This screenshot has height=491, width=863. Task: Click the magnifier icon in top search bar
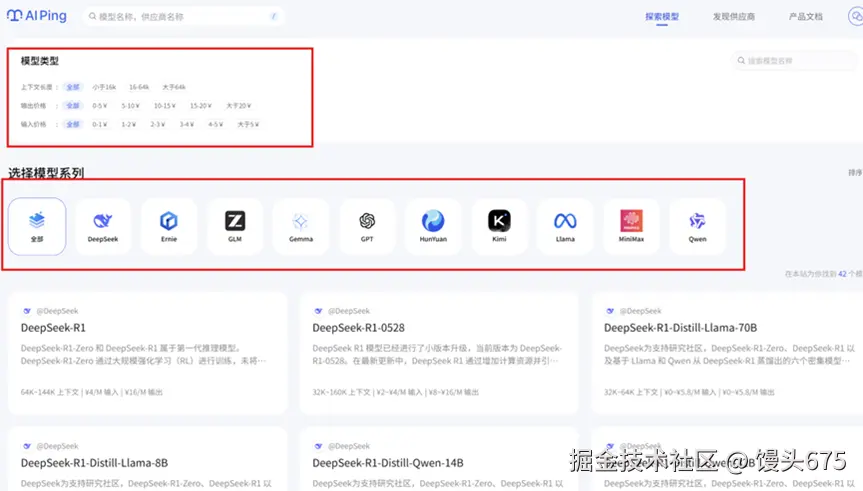[92, 17]
